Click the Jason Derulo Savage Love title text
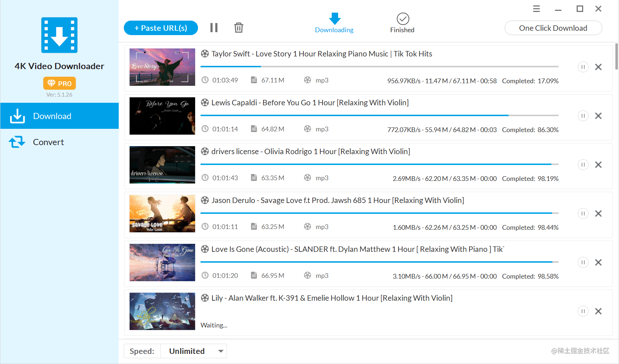This screenshot has height=364, width=619. tap(338, 200)
